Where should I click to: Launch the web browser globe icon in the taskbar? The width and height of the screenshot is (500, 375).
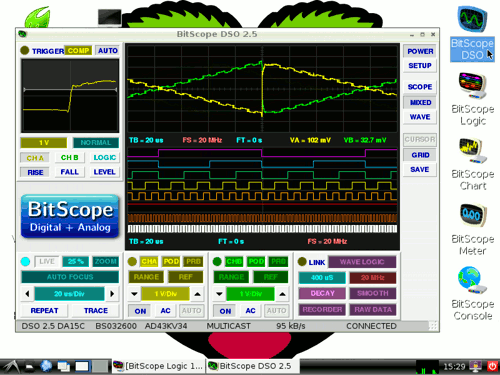coord(46,366)
